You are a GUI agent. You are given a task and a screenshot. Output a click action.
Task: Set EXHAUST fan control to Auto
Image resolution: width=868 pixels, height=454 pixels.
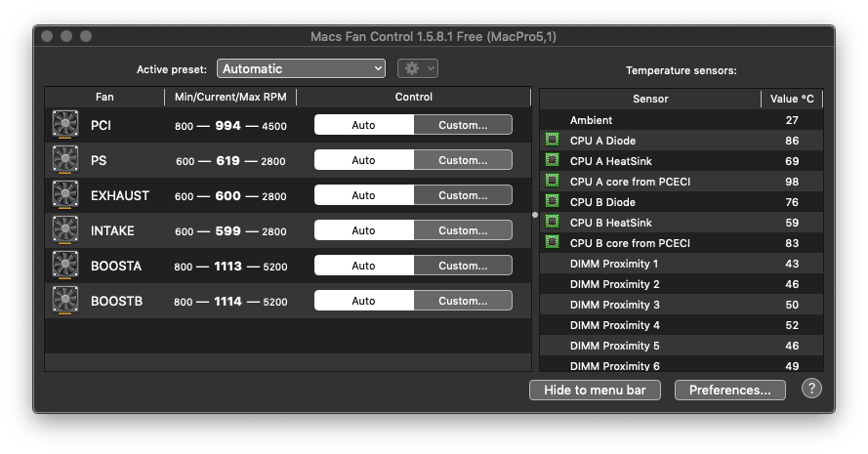[x=363, y=195]
